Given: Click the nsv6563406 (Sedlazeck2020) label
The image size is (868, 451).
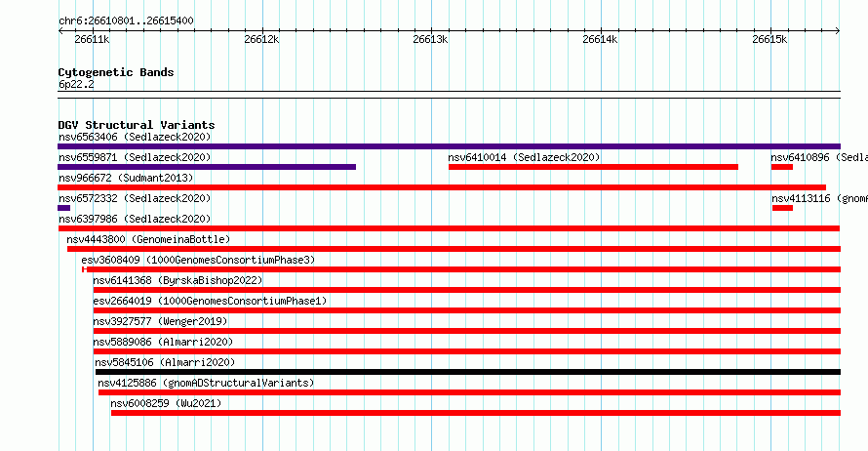Looking at the screenshot, I should 135,137.
